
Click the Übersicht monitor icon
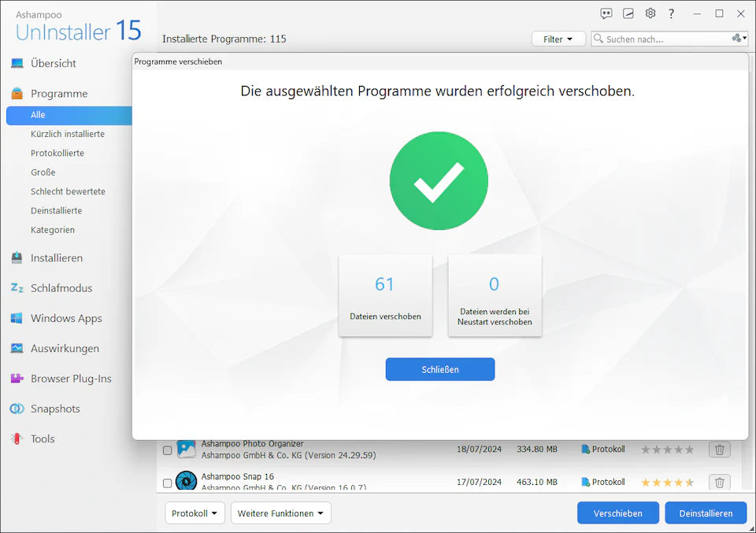(x=17, y=63)
